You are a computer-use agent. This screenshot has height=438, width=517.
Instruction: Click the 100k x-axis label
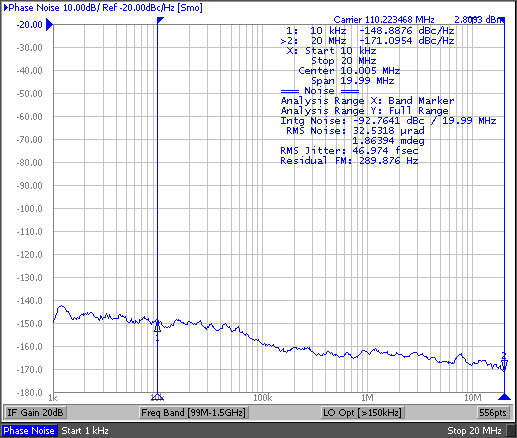click(x=263, y=398)
